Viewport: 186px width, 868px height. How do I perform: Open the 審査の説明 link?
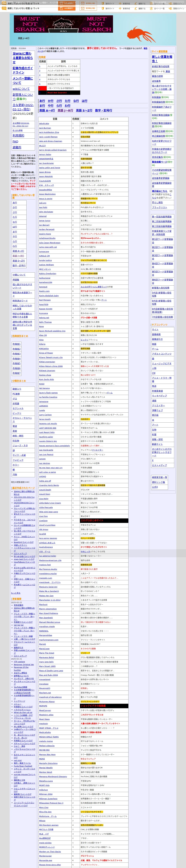click(157, 76)
